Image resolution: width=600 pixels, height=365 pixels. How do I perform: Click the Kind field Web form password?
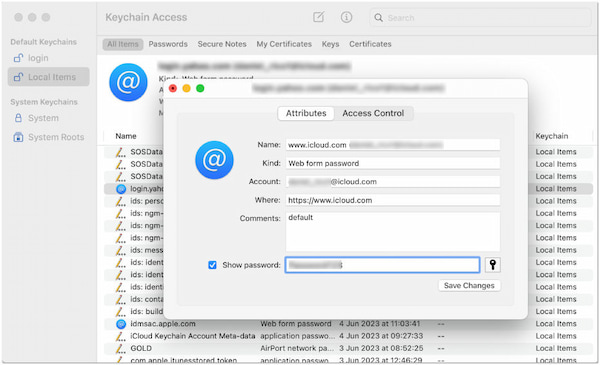(x=393, y=163)
